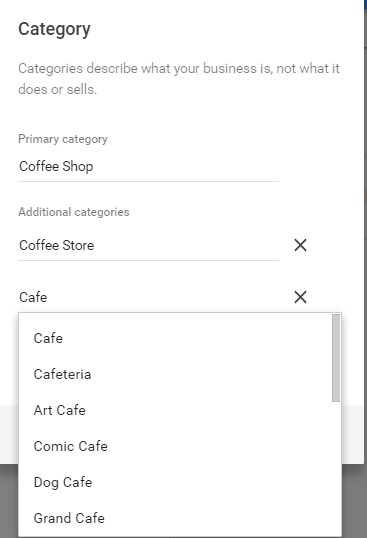Click the categories description text
The width and height of the screenshot is (367, 538).
click(x=179, y=79)
